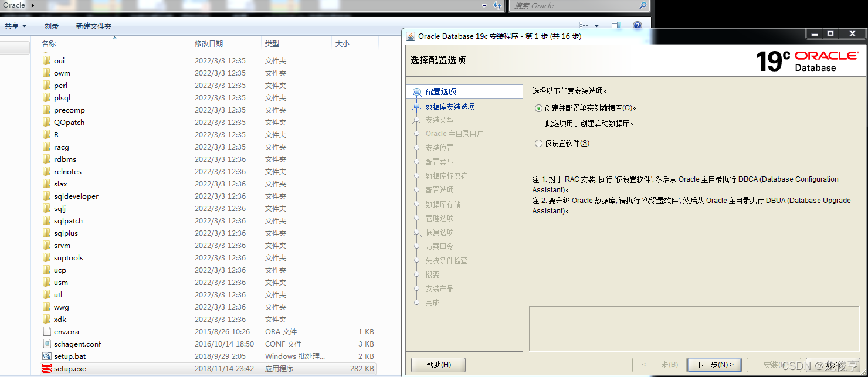
Task: Click the owm folder icon
Action: (x=47, y=73)
